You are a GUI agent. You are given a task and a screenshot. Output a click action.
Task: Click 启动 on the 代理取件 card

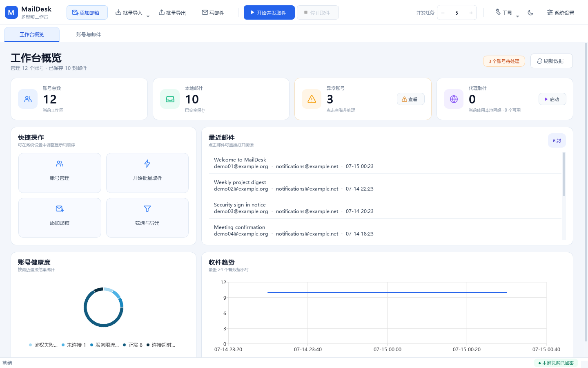(552, 99)
